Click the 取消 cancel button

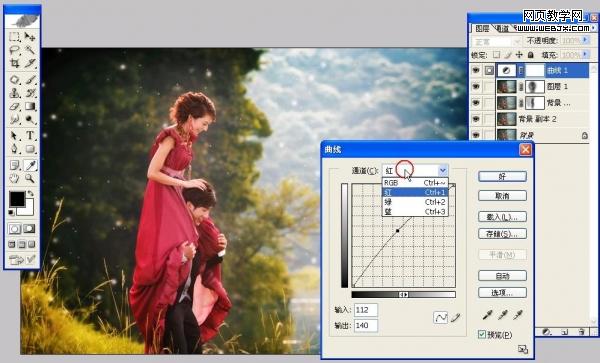click(502, 196)
